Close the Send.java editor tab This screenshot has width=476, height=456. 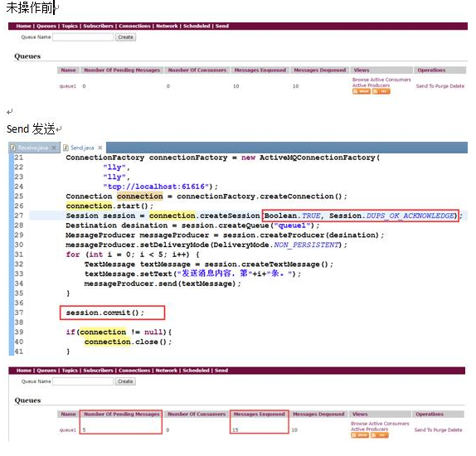pos(100,148)
